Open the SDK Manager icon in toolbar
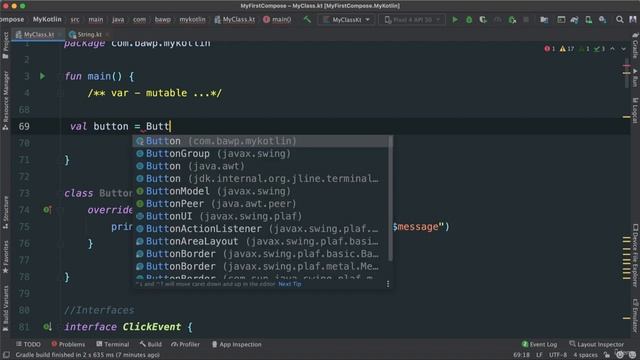The image size is (640, 360). (x=602, y=20)
